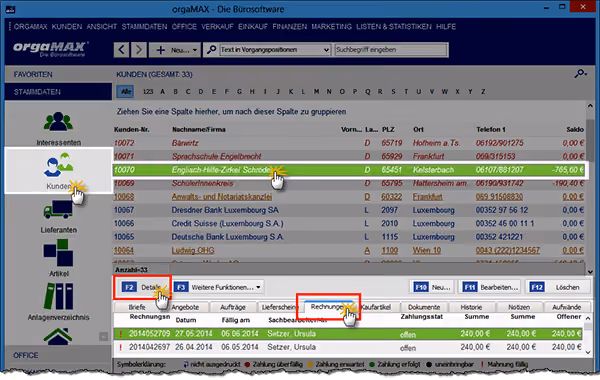Viewport: 600px width, 380px height.
Task: Click the magnifier icon beside search field
Action: [211, 50]
